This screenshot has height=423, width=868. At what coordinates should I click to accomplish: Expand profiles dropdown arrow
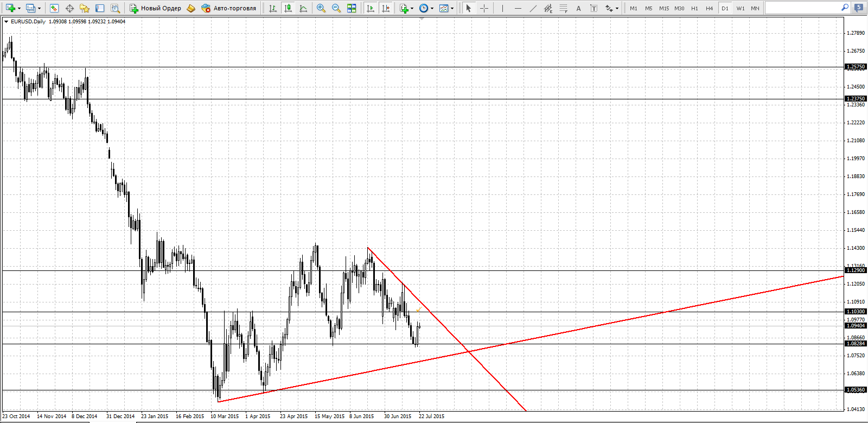click(x=39, y=8)
